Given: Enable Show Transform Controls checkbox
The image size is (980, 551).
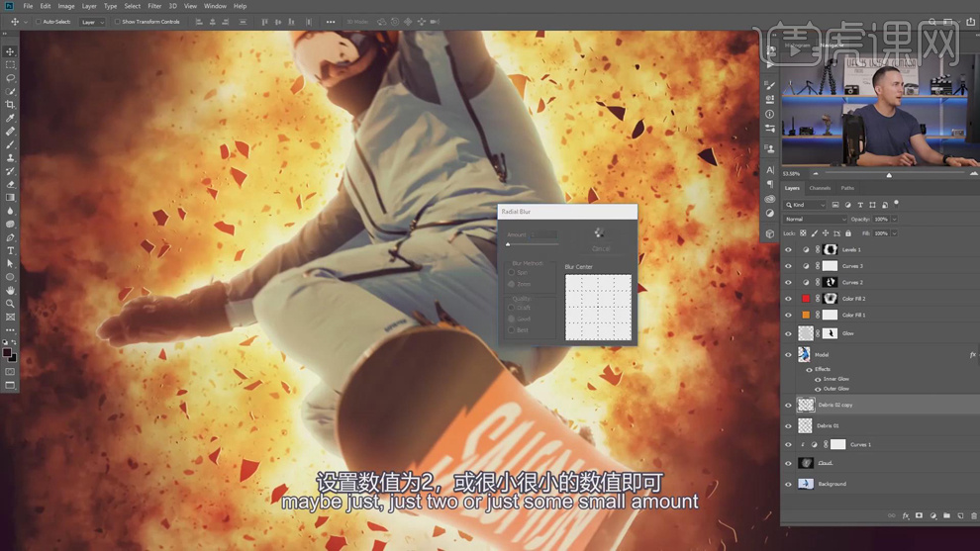Looking at the screenshot, I should point(117,22).
